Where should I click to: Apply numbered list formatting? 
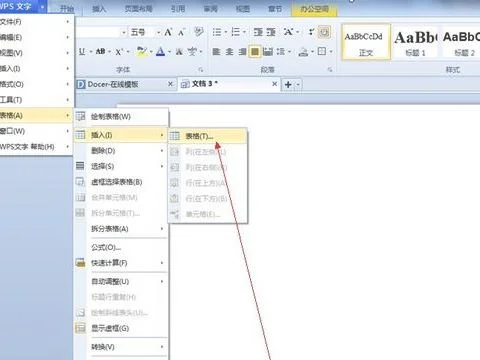pos(236,32)
